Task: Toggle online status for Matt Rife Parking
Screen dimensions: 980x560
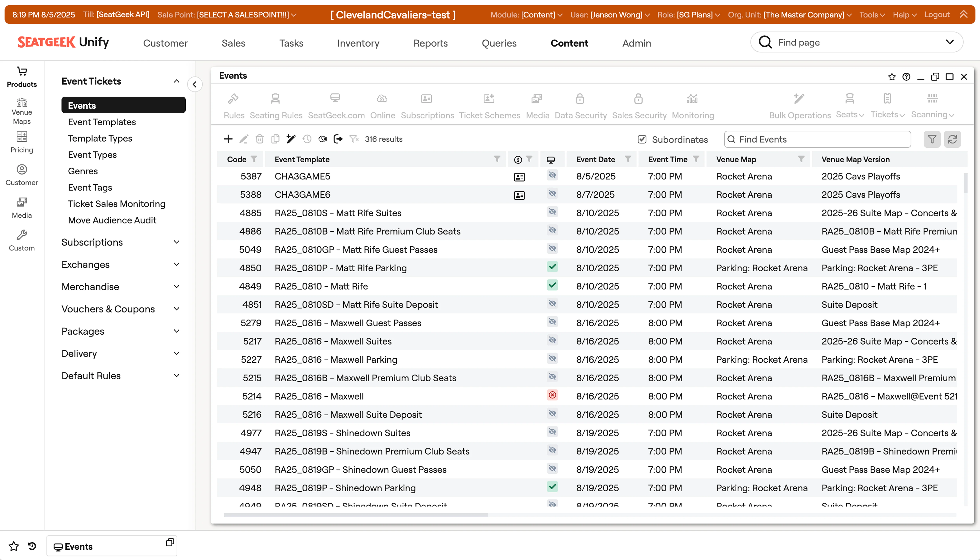Action: (552, 267)
